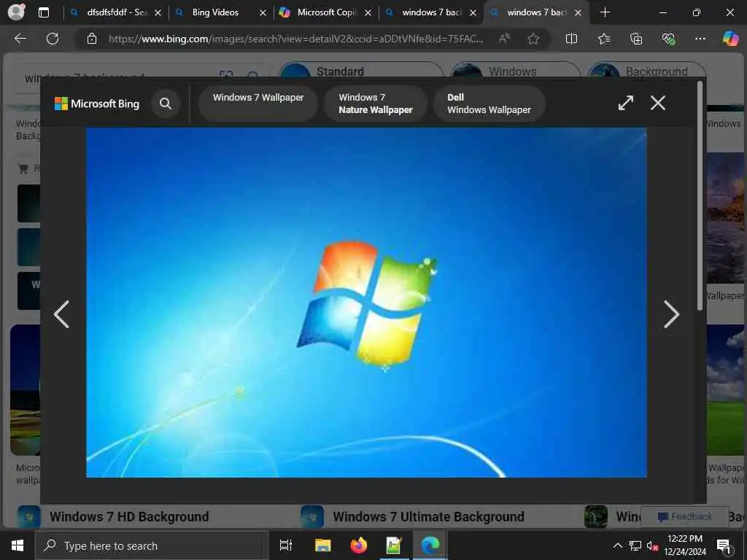This screenshot has width=747, height=560.
Task: Refresh the current page
Action: (x=53, y=39)
